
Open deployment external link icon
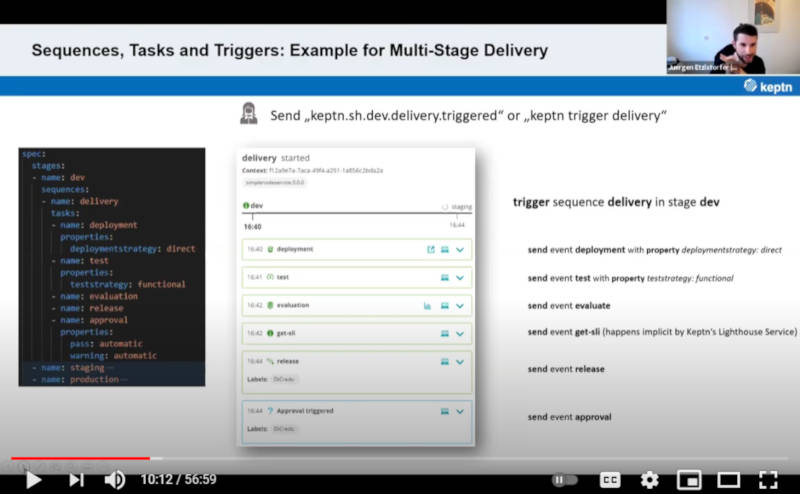(431, 250)
